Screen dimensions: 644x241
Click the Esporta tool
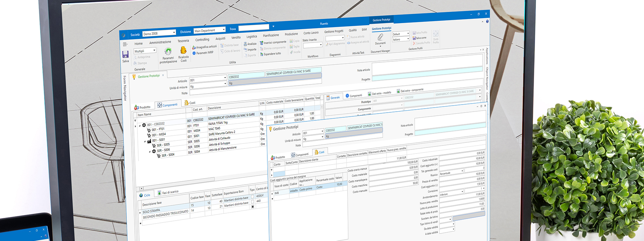click(x=250, y=55)
